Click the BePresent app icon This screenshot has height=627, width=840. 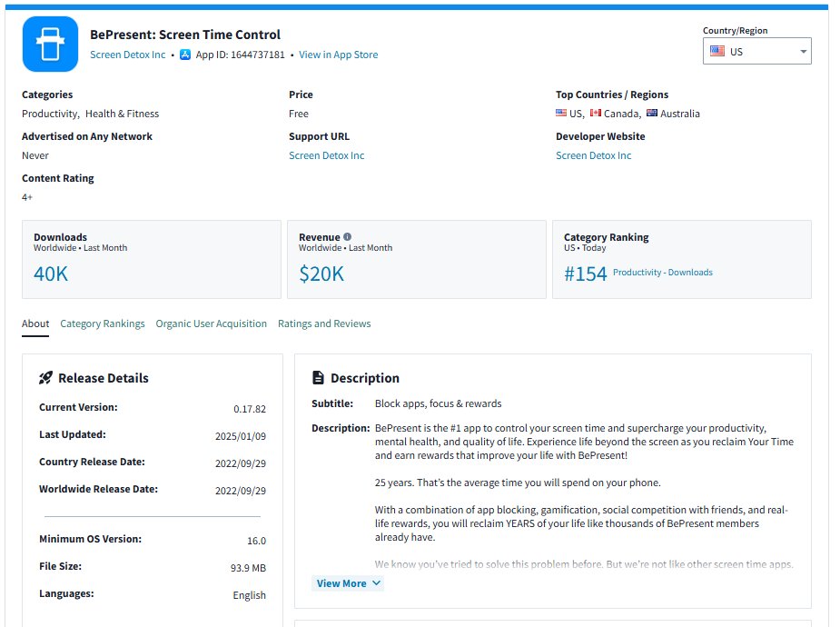coord(50,44)
